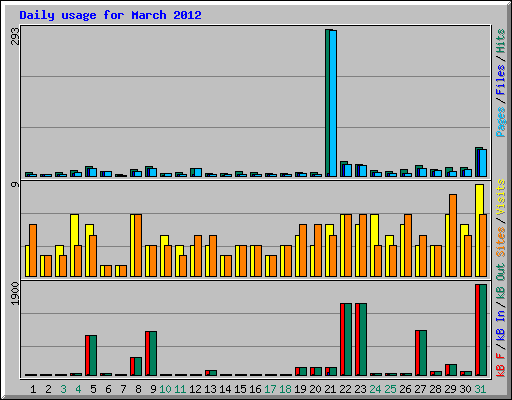Click the 293 top-chart axis label
The width and height of the screenshot is (512, 400).
click(x=15, y=36)
